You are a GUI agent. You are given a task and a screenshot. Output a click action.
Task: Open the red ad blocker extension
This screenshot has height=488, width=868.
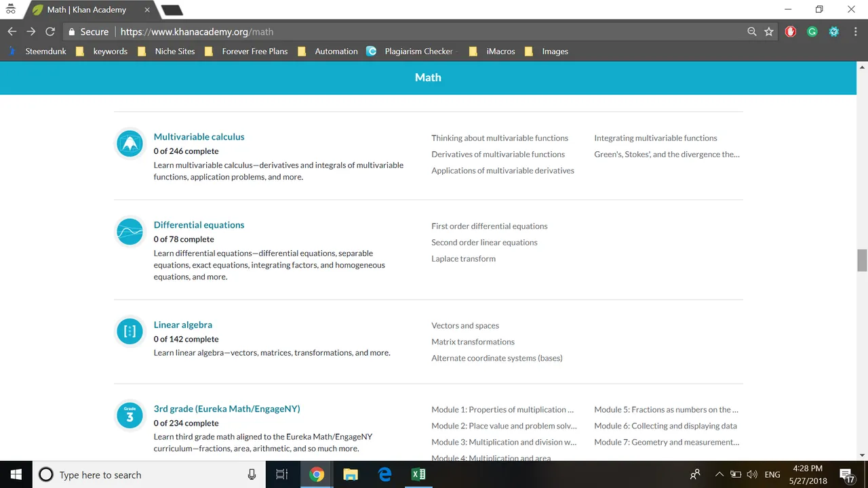click(x=791, y=31)
